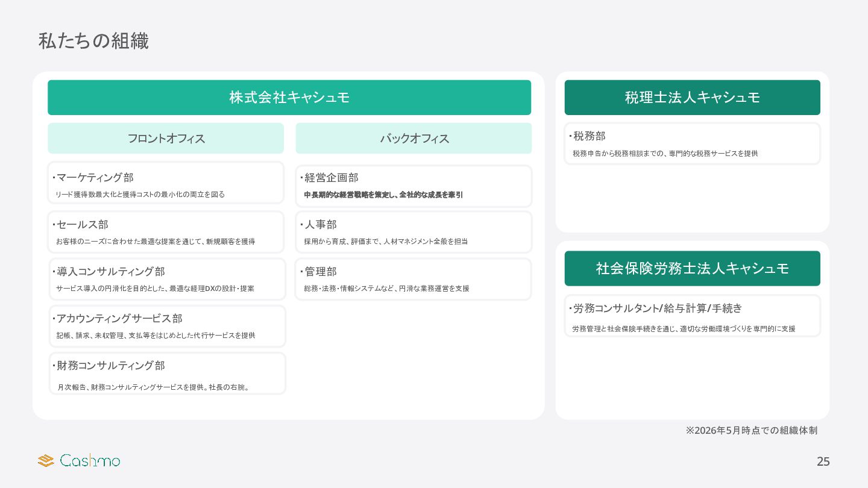Screen dimensions: 868x488
Task: Click the お客様のニーズに合わせた description line
Action: pos(156,242)
